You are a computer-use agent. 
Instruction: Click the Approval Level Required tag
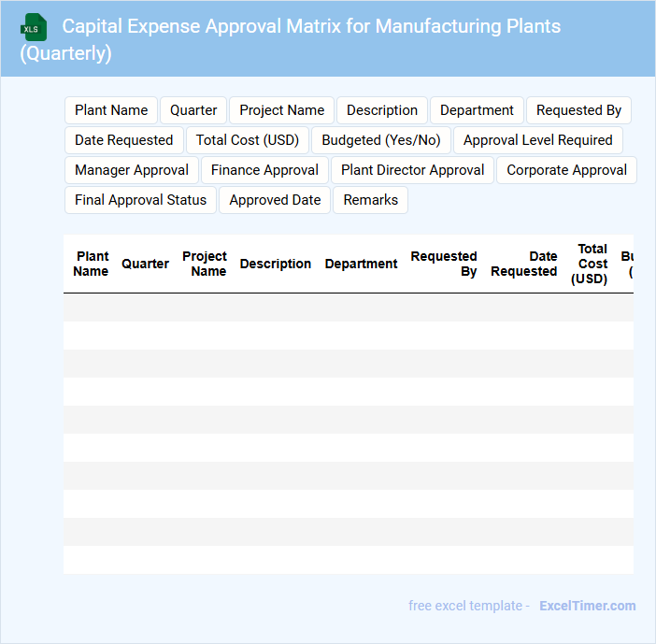click(x=537, y=140)
